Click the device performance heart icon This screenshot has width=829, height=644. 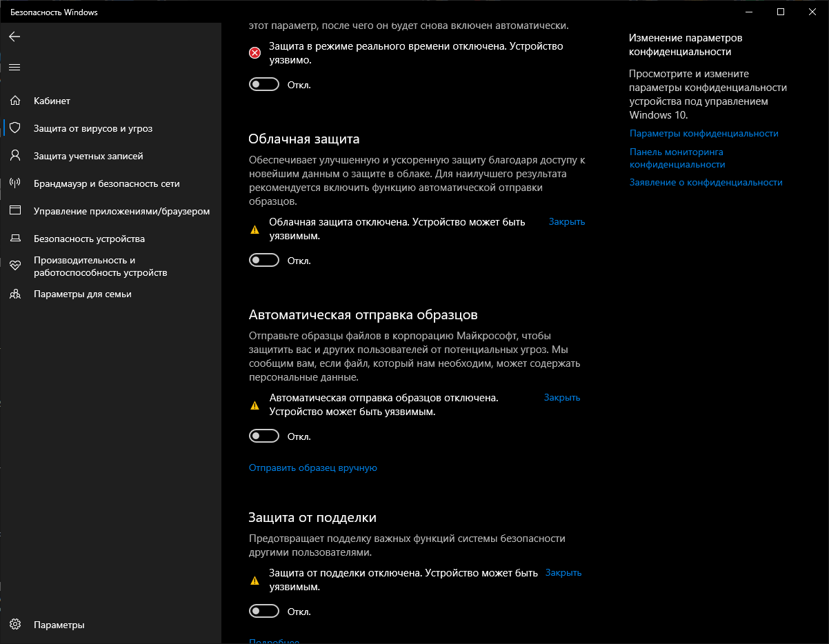click(x=15, y=266)
